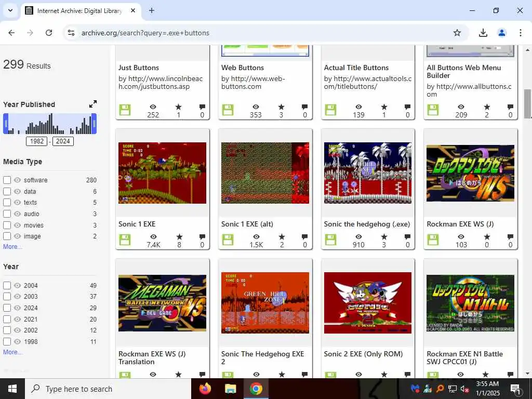Hide year 2003 results with eye icon
This screenshot has width=532, height=399.
[x=17, y=297]
